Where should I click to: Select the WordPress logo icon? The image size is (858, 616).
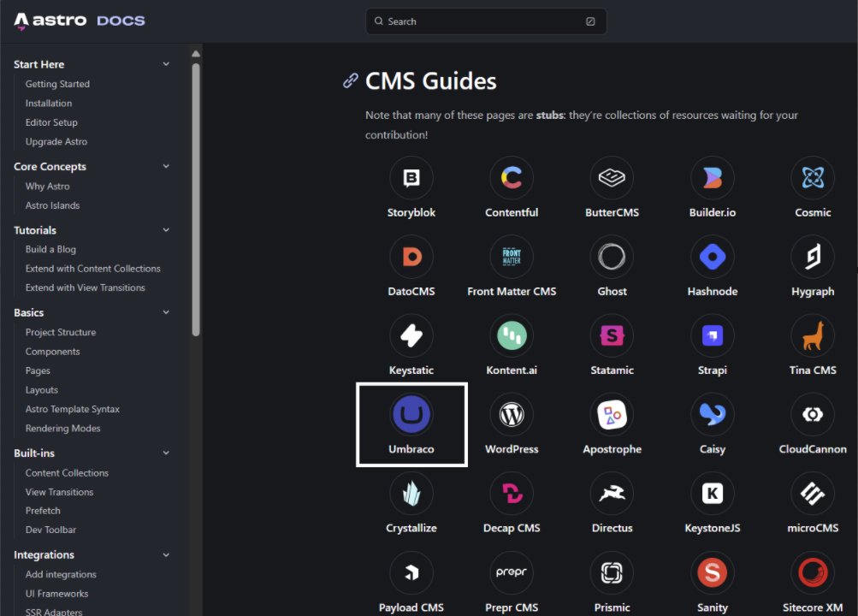[512, 415]
